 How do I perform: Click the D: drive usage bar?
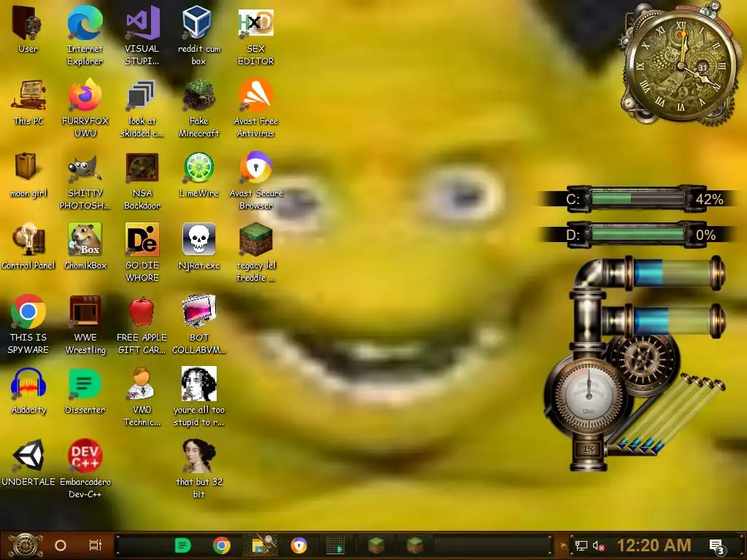638,235
